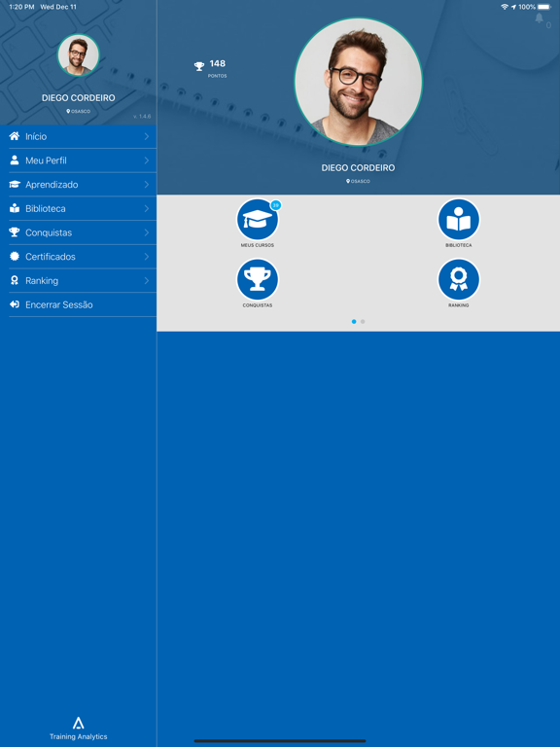Screen dimensions: 560x747
Task: Expand the Início row chevron
Action: pos(147,136)
